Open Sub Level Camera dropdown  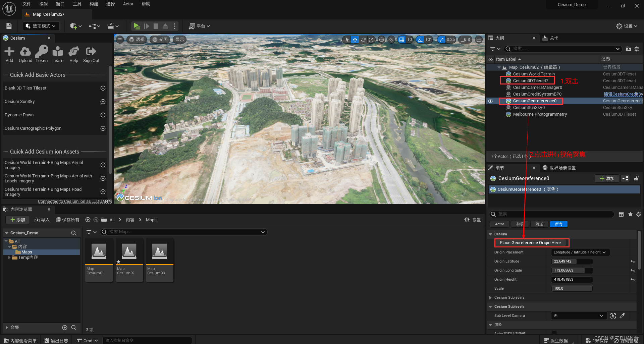point(579,316)
